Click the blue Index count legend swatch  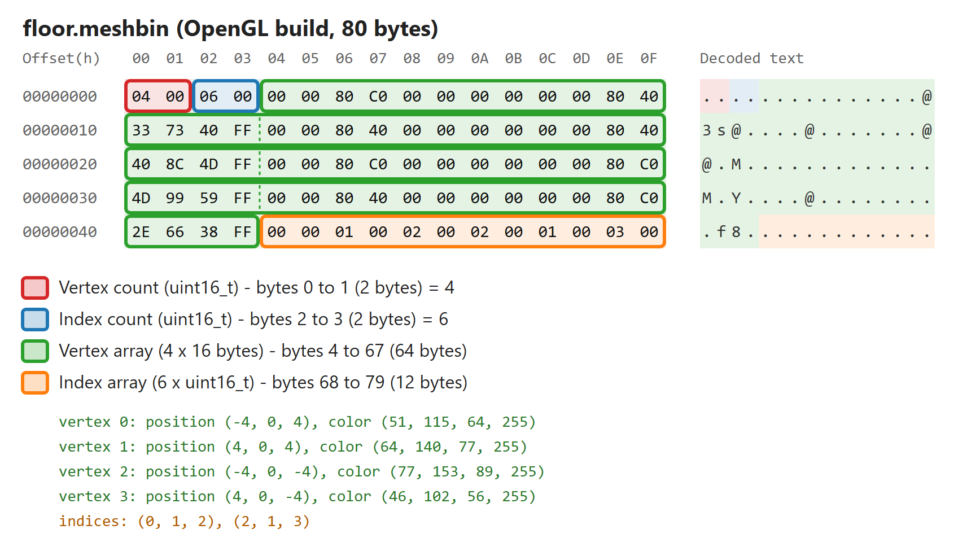click(35, 320)
